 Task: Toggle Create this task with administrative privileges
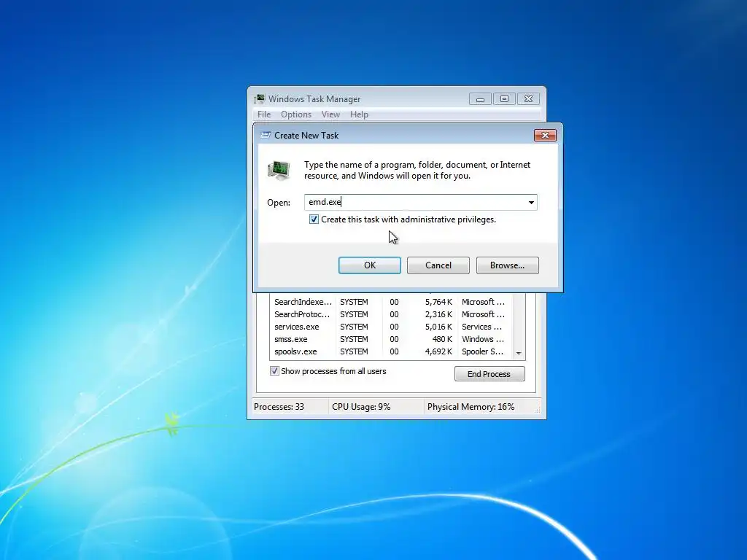click(314, 219)
